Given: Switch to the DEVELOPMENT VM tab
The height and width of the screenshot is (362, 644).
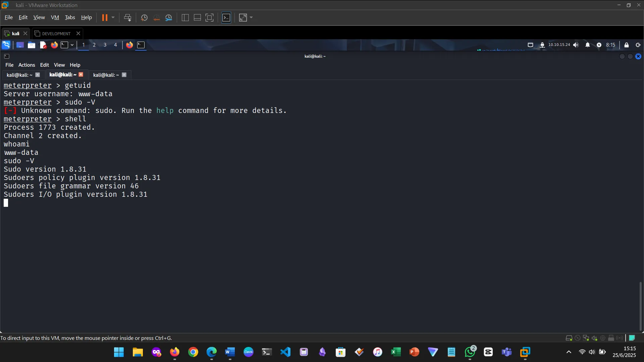Looking at the screenshot, I should (x=56, y=34).
